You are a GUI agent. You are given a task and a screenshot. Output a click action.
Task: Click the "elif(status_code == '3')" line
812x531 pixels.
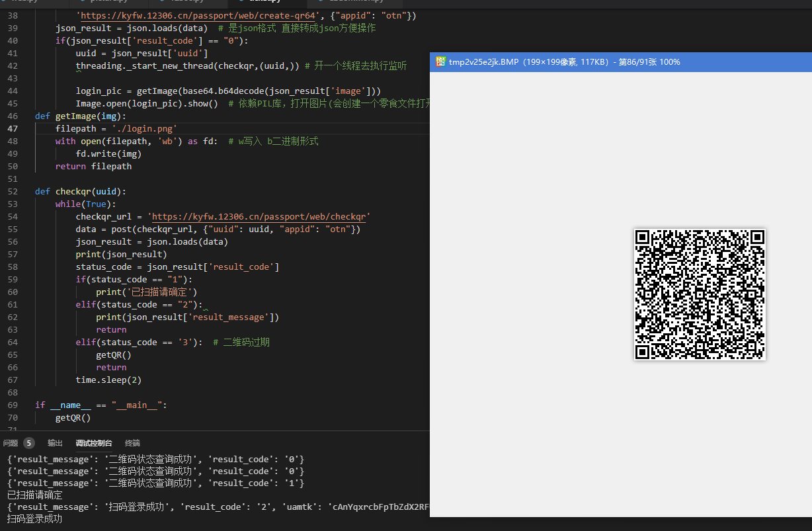[139, 343]
